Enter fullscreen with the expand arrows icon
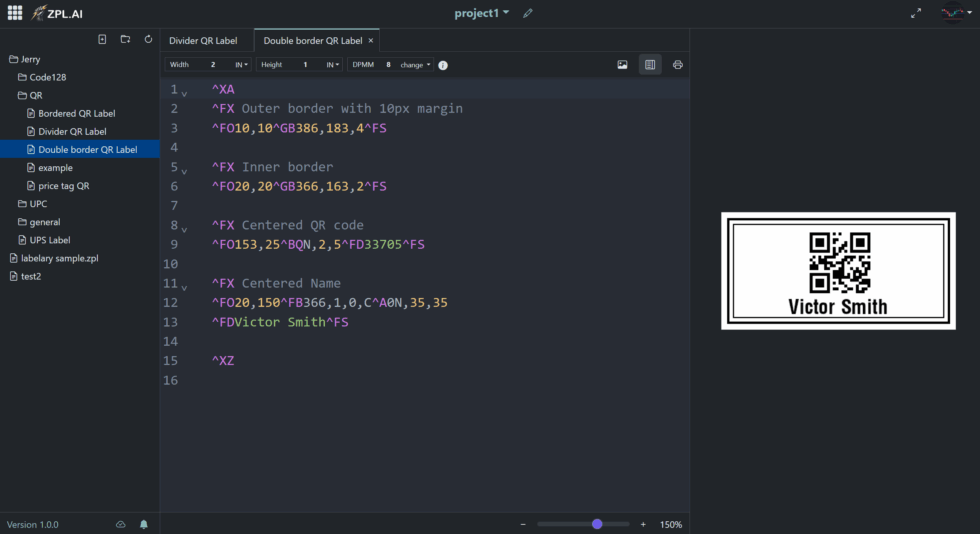The image size is (980, 534). [916, 13]
